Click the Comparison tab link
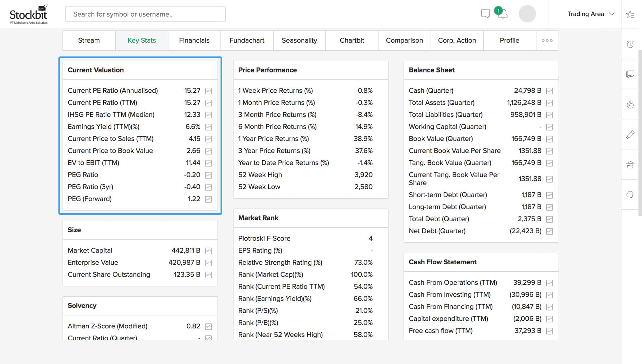This screenshot has height=364, width=642. click(x=404, y=40)
